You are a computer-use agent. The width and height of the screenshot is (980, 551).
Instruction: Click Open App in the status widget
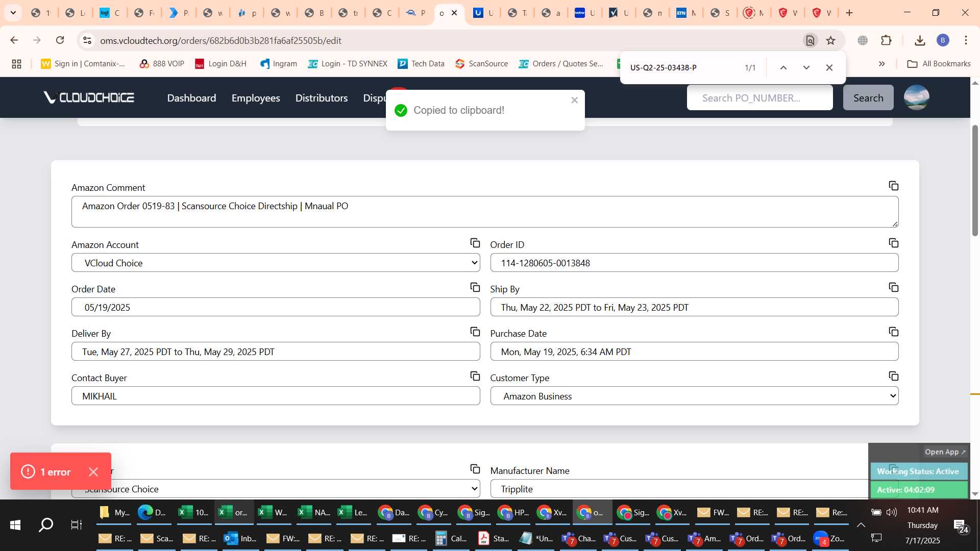(945, 452)
